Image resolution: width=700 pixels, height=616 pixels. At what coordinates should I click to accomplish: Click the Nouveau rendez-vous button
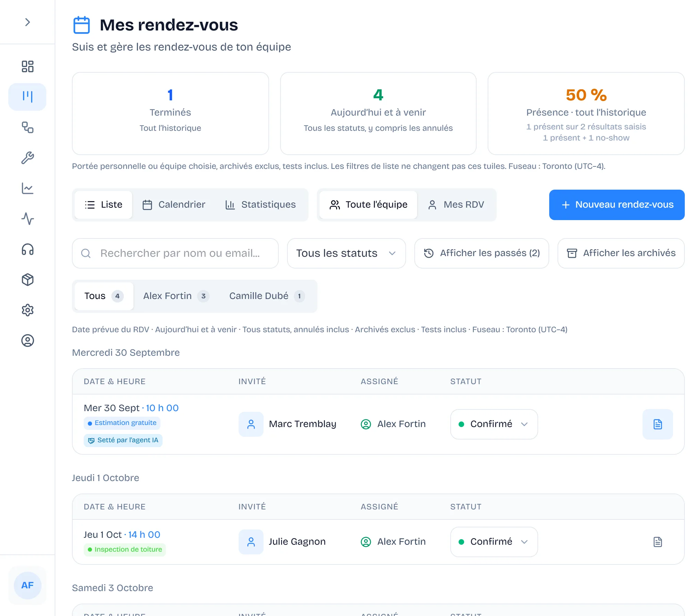pyautogui.click(x=617, y=205)
